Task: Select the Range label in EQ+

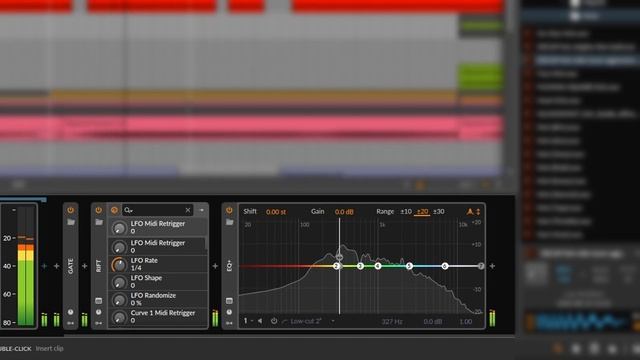Action: pyautogui.click(x=385, y=211)
